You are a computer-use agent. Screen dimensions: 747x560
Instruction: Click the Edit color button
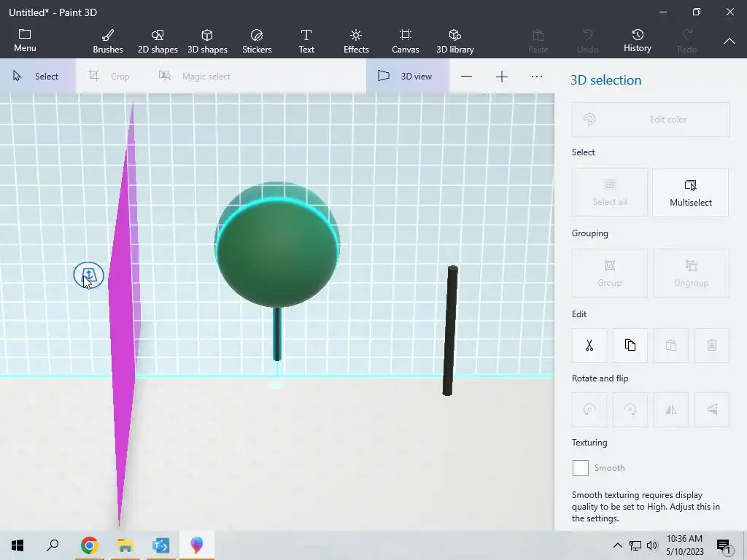pos(650,120)
